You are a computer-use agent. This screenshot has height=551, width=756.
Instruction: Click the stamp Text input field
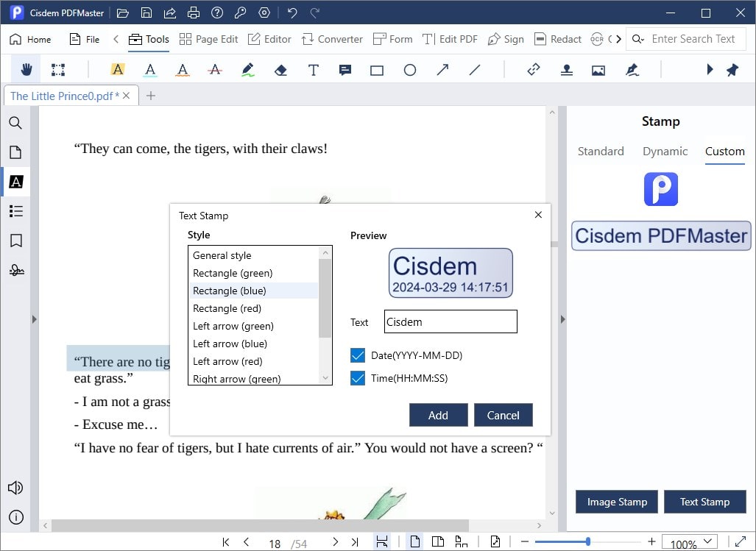click(451, 321)
